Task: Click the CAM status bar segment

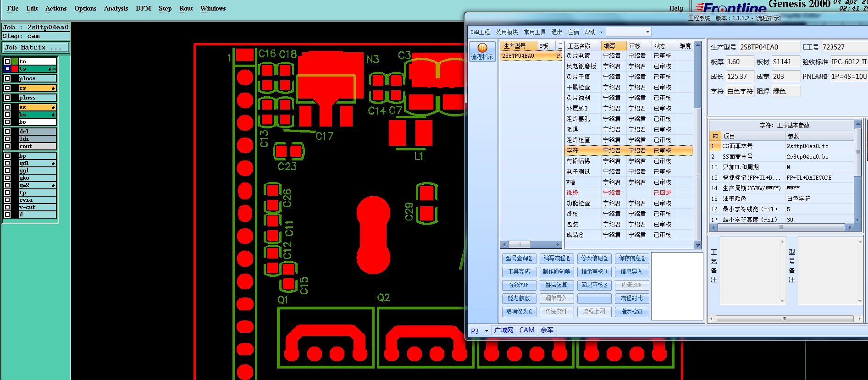Action: 527,330
